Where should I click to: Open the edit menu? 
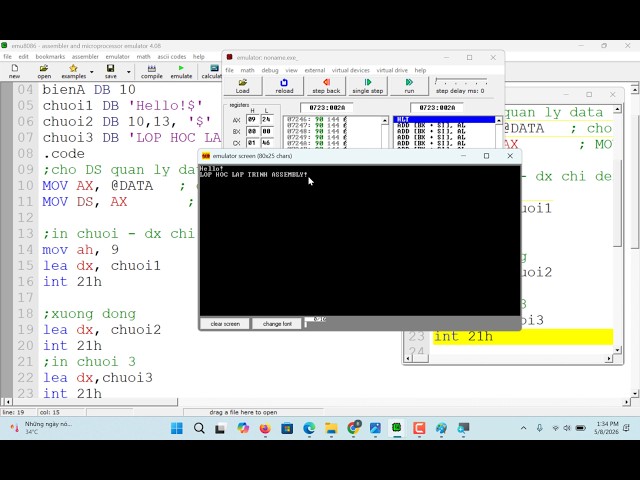[x=23, y=57]
